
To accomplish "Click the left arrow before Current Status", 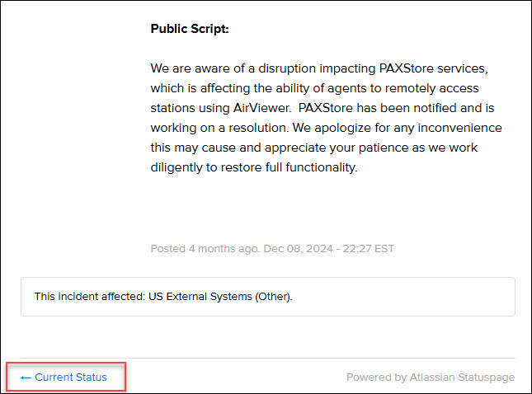I will (x=26, y=378).
